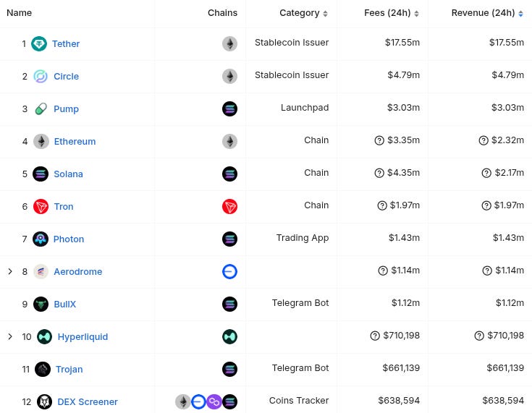Open the Tron protocol link
The height and width of the screenshot is (413, 532).
[x=64, y=207]
